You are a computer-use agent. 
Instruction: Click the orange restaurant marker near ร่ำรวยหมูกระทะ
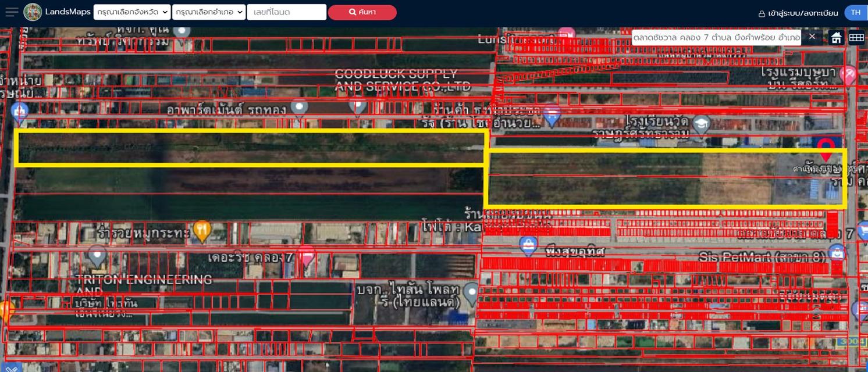click(x=202, y=230)
